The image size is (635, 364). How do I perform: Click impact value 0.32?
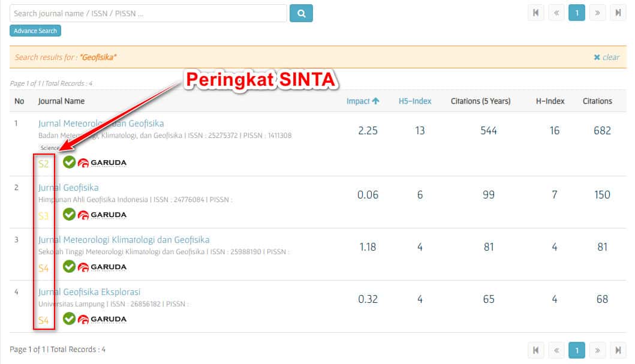368,299
